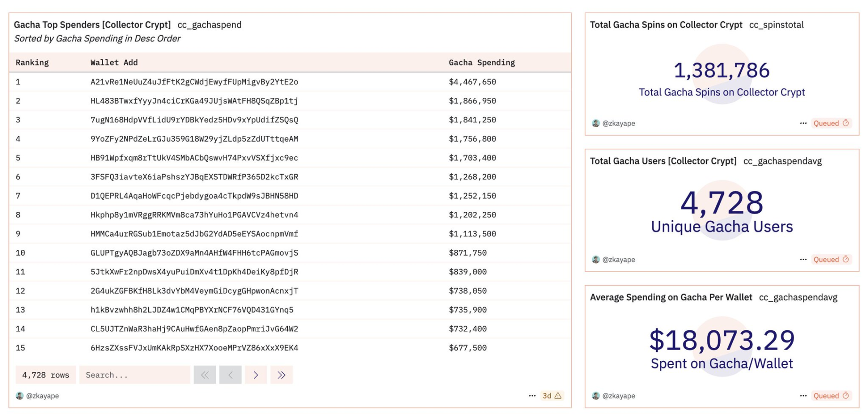This screenshot has width=868, height=416.
Task: Open @zkayape profile under spenders table
Action: pos(42,396)
